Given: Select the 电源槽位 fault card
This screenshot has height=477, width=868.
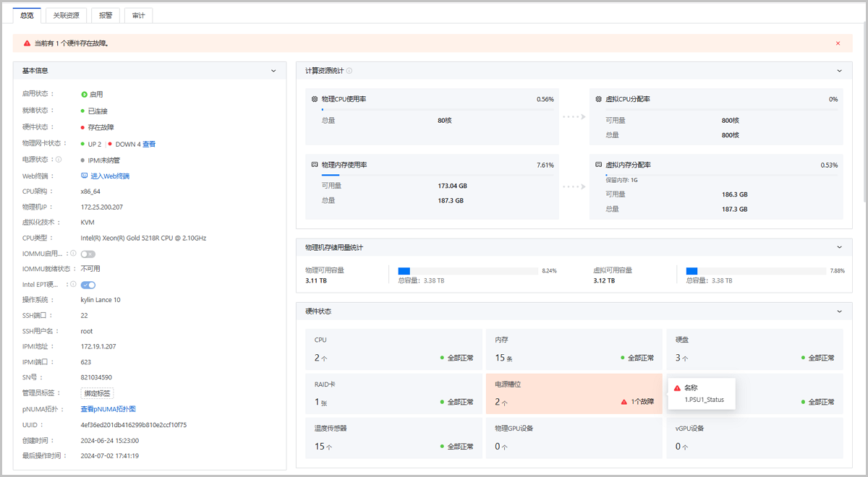Looking at the screenshot, I should tap(574, 394).
